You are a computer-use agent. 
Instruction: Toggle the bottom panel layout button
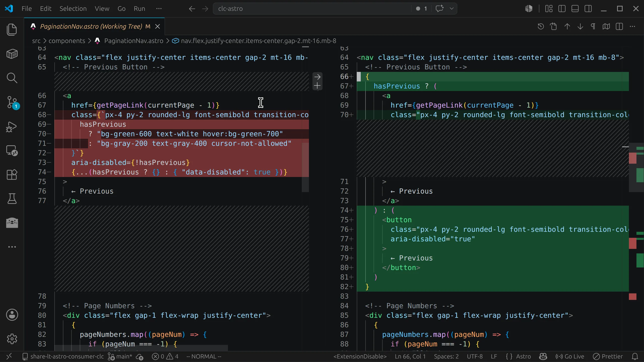575,9
